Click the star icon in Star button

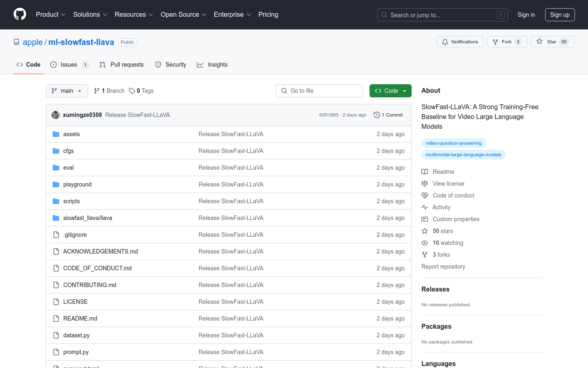click(x=539, y=41)
